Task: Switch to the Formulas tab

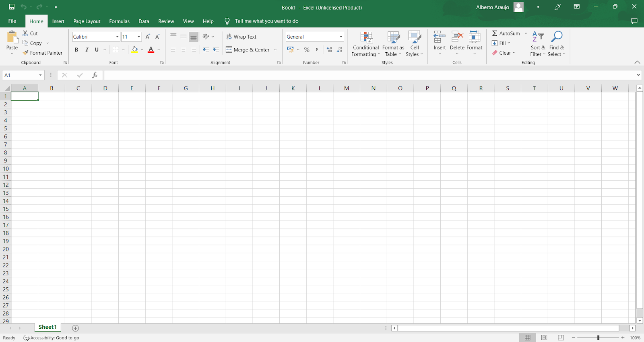Action: point(120,21)
